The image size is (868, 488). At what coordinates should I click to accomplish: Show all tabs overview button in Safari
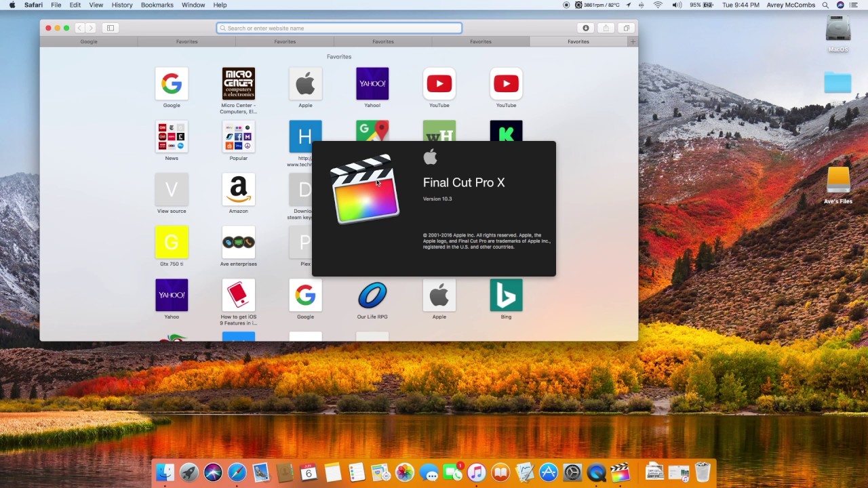(626, 28)
